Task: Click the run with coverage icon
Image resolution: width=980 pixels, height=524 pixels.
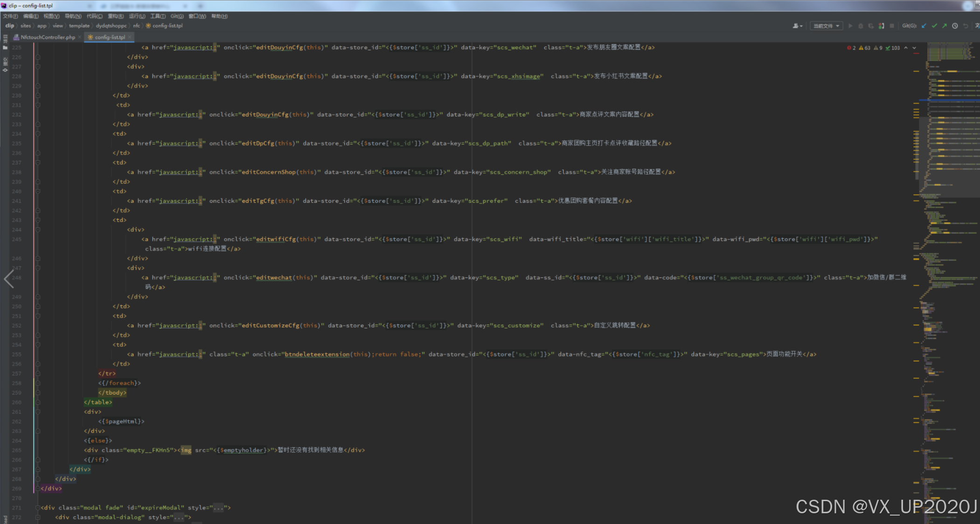Action: [x=871, y=26]
